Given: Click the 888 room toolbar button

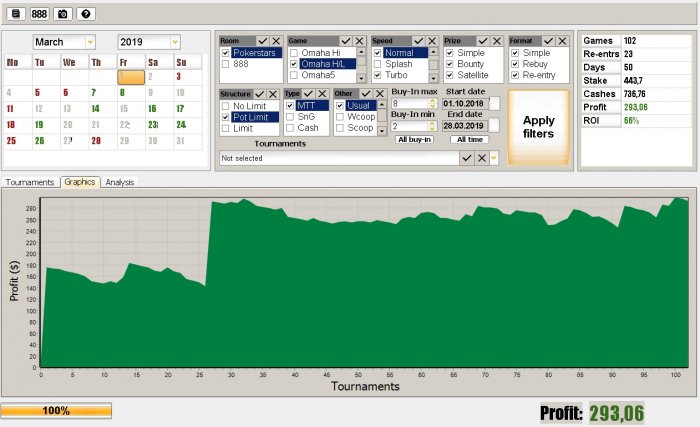Looking at the screenshot, I should click(39, 14).
